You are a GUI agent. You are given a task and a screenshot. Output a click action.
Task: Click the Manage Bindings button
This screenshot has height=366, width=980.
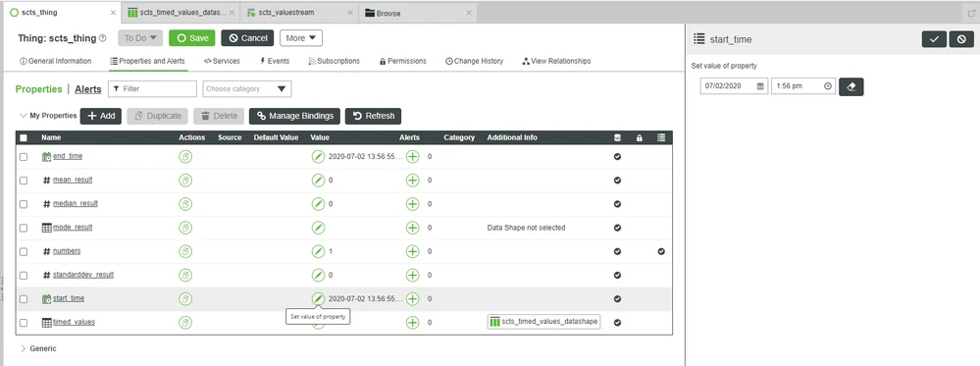tap(295, 116)
